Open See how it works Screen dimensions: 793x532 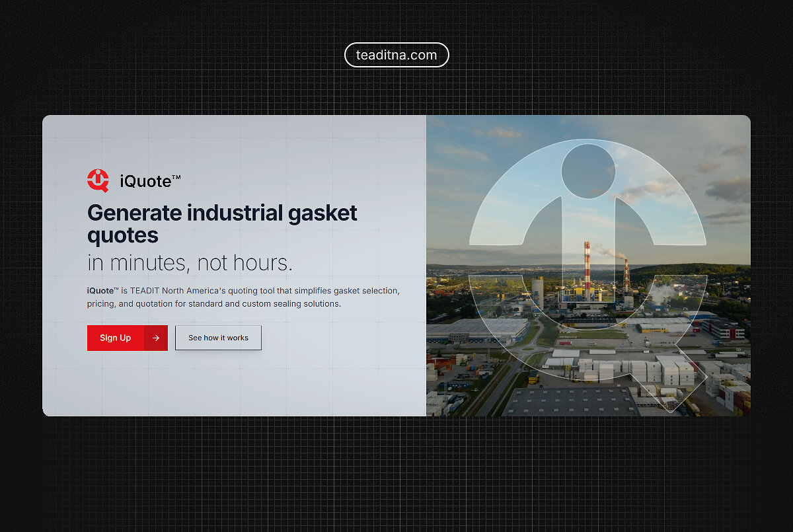coord(218,338)
